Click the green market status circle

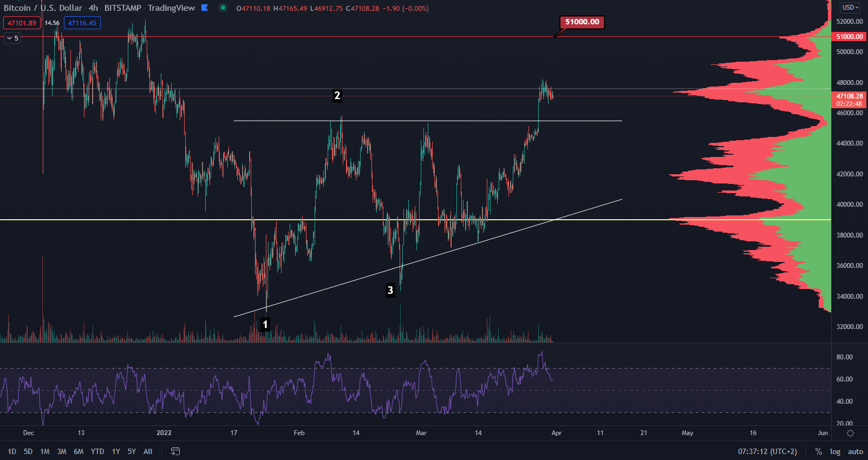[x=223, y=8]
